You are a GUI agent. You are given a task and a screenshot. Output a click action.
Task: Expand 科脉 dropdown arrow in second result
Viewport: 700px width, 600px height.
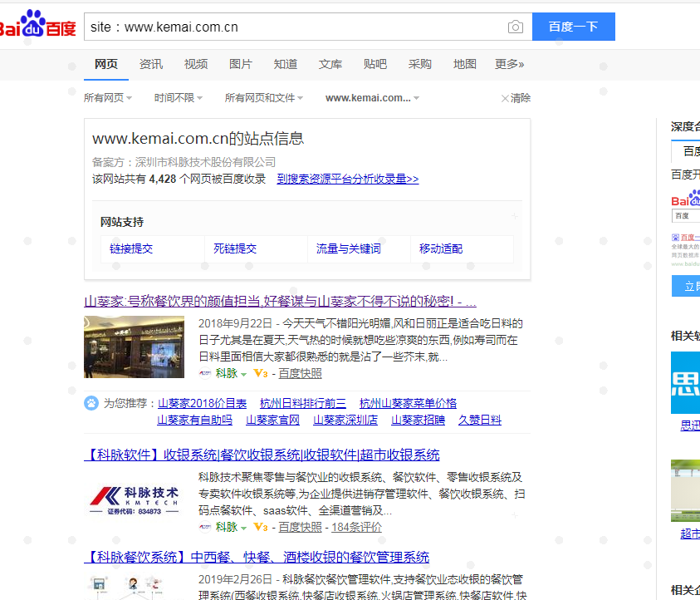coord(244,528)
